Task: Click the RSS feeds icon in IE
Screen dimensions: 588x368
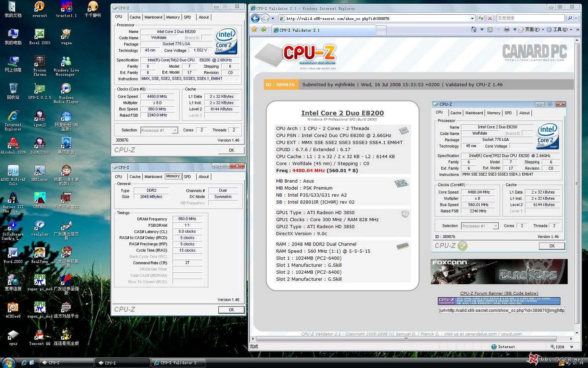Action: (490, 29)
